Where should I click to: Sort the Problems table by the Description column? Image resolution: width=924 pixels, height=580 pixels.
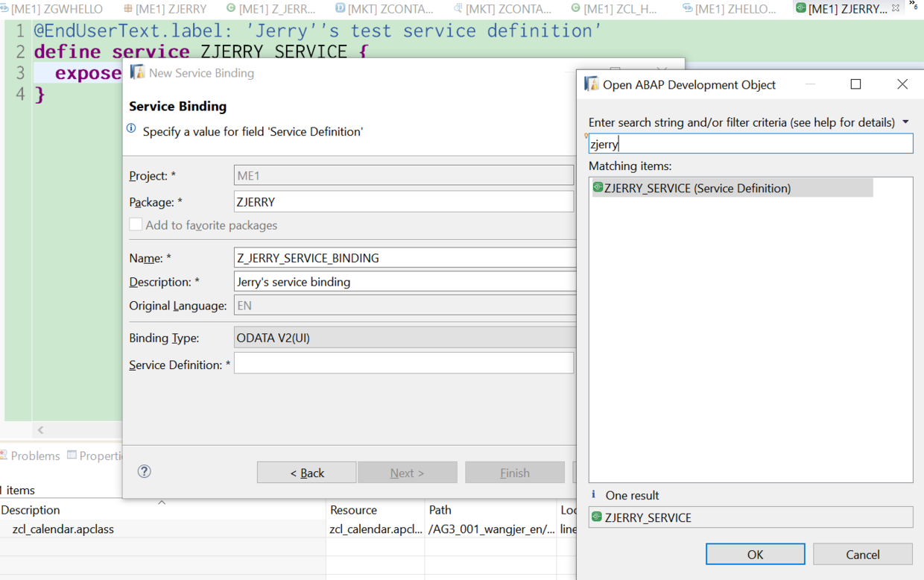click(x=162, y=510)
